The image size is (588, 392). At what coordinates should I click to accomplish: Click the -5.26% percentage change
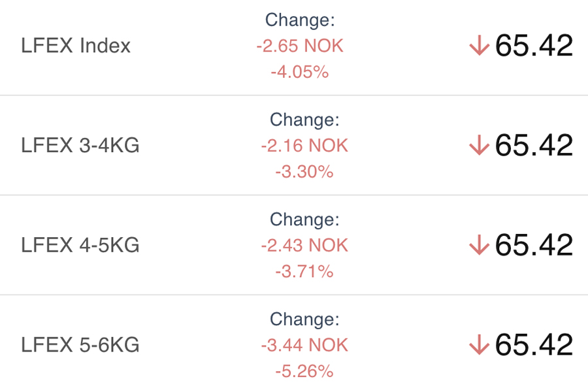point(304,371)
